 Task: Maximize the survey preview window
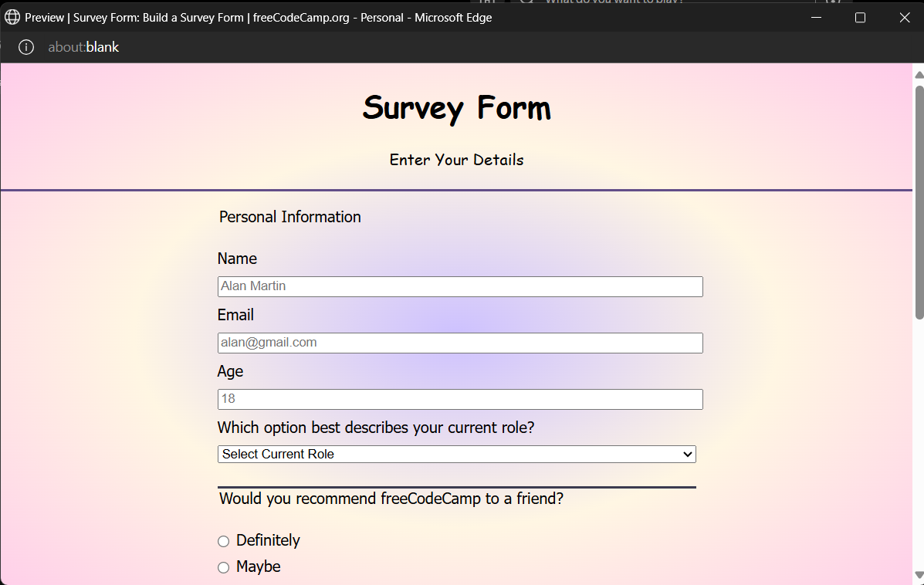point(860,17)
